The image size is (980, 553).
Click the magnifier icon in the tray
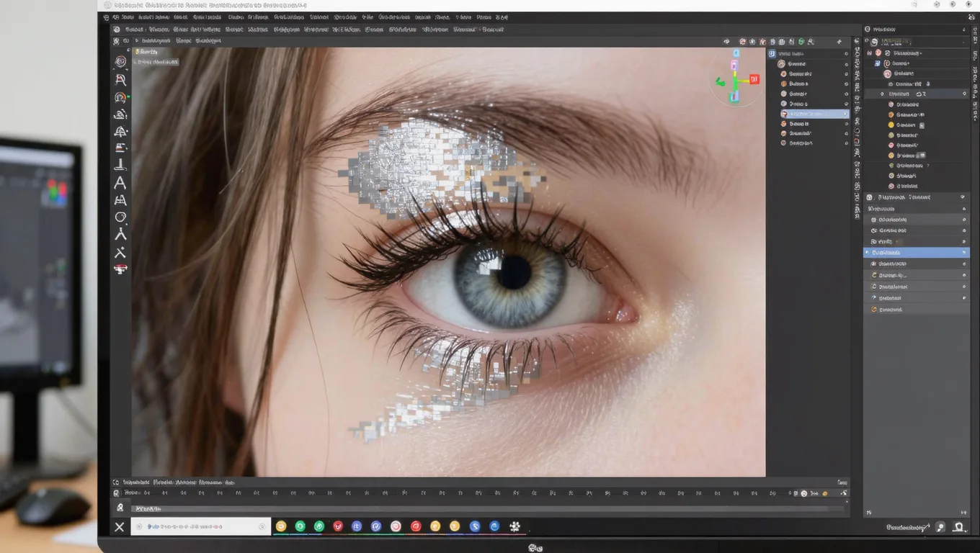tap(940, 527)
